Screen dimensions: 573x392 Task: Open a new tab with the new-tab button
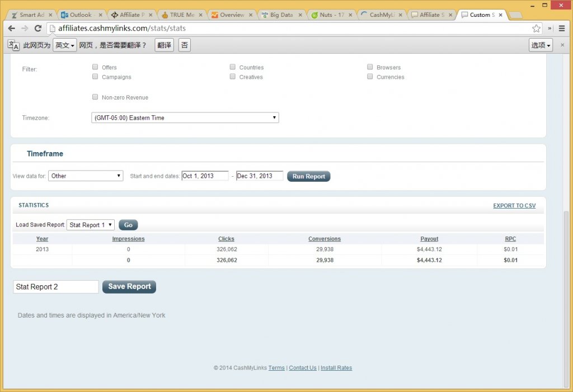coord(515,15)
